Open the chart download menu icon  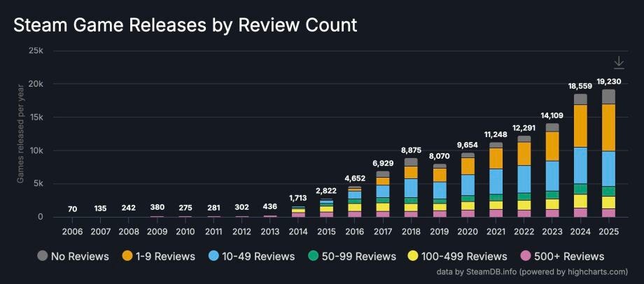pyautogui.click(x=619, y=63)
